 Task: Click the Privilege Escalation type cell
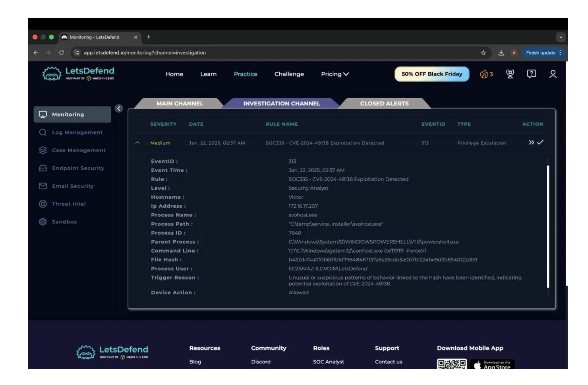[x=482, y=143]
